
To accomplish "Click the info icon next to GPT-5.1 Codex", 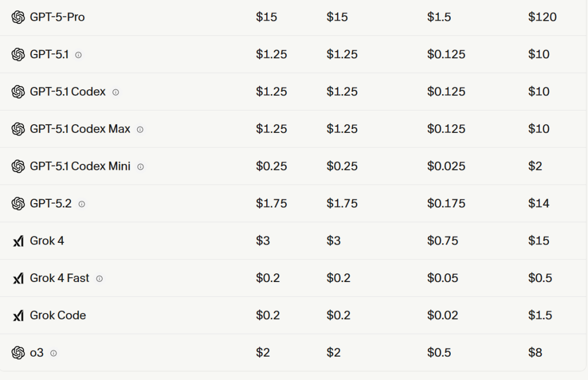I will tap(115, 93).
